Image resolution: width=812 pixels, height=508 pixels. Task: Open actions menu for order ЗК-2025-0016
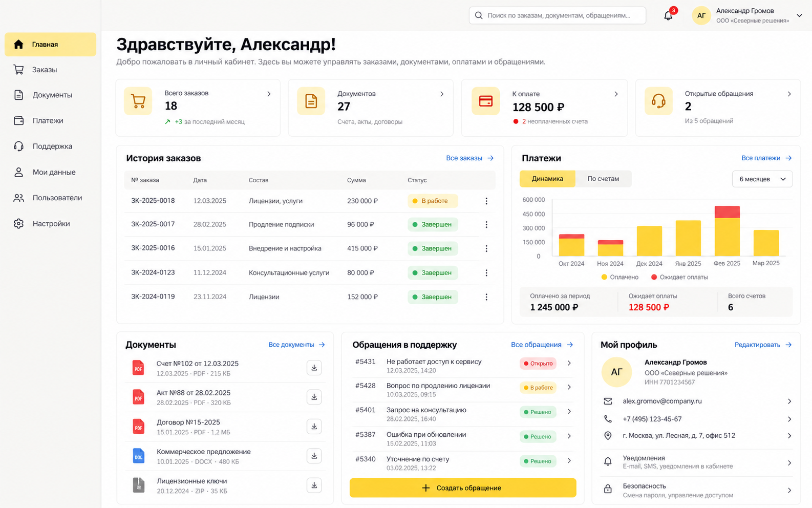point(486,248)
